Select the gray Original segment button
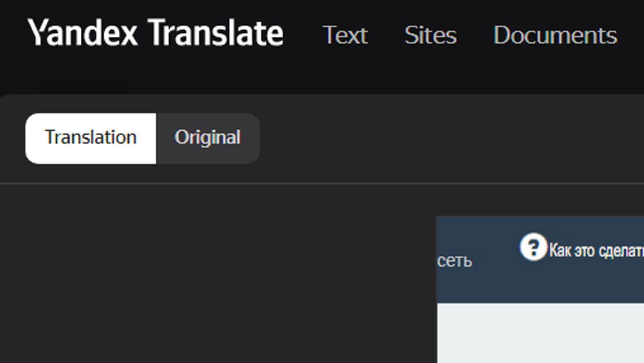This screenshot has height=363, width=644. pyautogui.click(x=208, y=138)
